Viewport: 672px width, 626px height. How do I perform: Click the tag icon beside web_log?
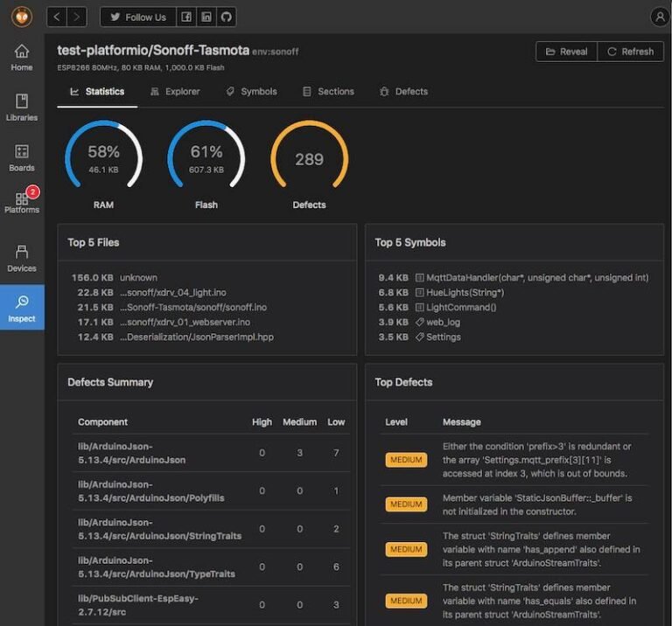point(420,322)
